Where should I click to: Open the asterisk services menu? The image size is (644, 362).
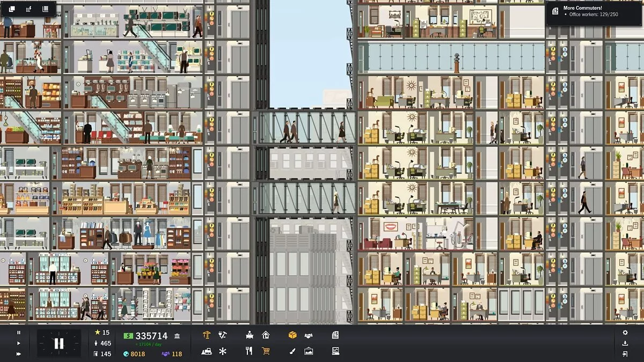click(223, 351)
